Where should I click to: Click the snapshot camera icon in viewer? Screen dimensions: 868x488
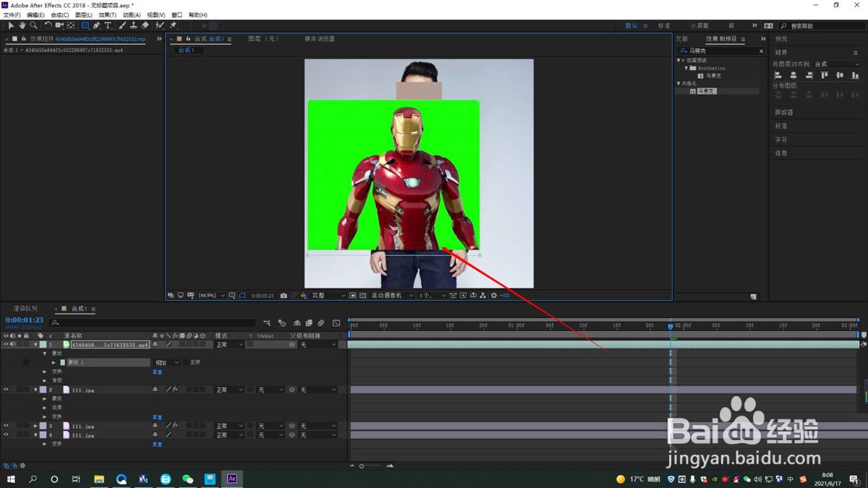coord(284,295)
